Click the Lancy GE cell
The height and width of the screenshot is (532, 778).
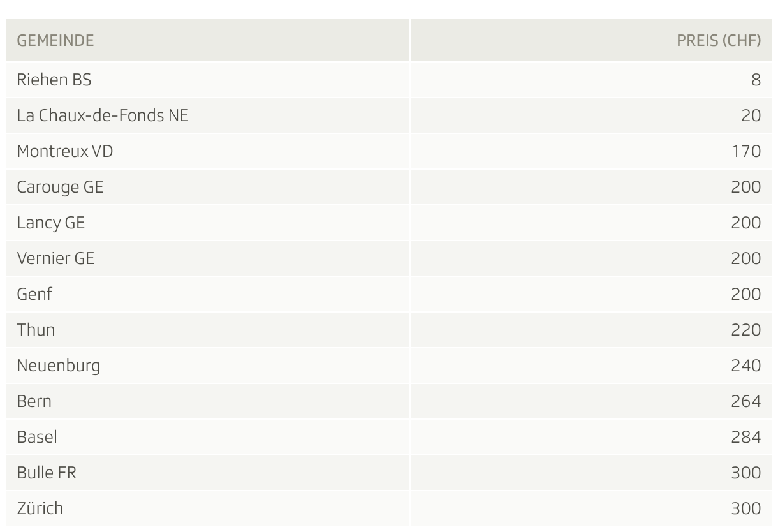pos(51,223)
